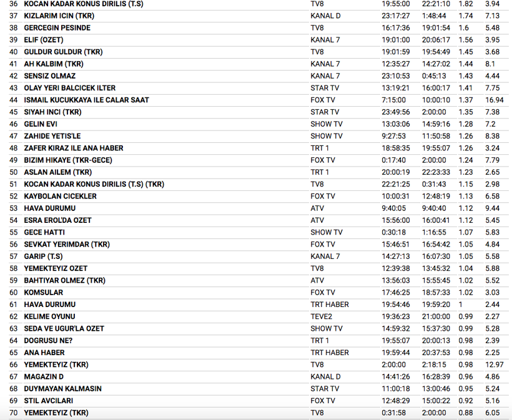The image size is (512, 420).
Task: Click the 16.94 share value
Action: point(494,100)
